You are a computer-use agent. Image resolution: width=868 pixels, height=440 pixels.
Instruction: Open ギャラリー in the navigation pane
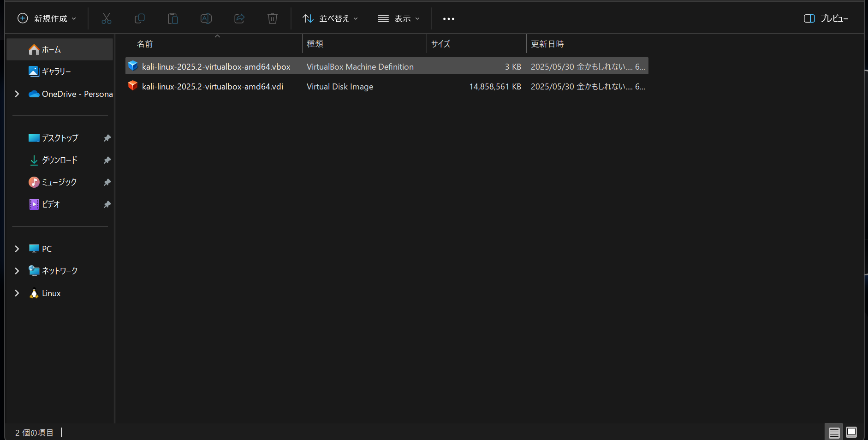[56, 71]
